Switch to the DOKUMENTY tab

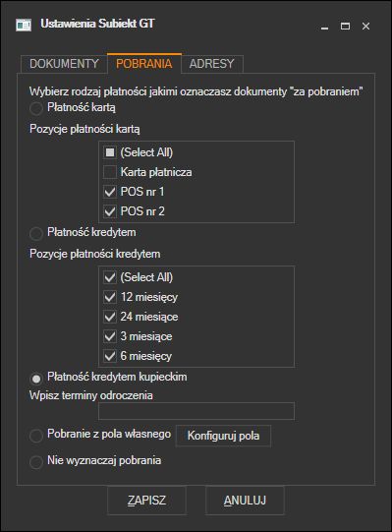click(64, 64)
